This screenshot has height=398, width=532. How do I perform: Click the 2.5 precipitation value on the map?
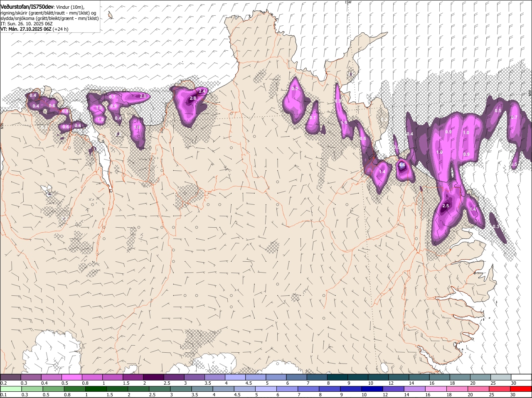pyautogui.click(x=446, y=206)
